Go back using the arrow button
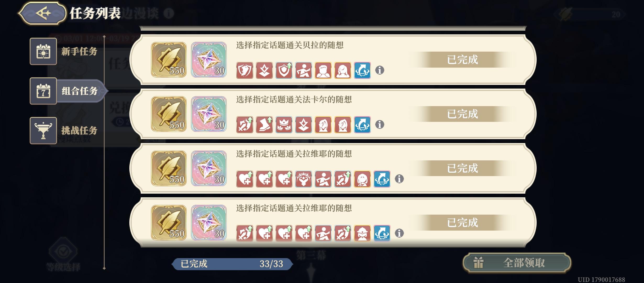The height and width of the screenshot is (283, 644). (42, 13)
